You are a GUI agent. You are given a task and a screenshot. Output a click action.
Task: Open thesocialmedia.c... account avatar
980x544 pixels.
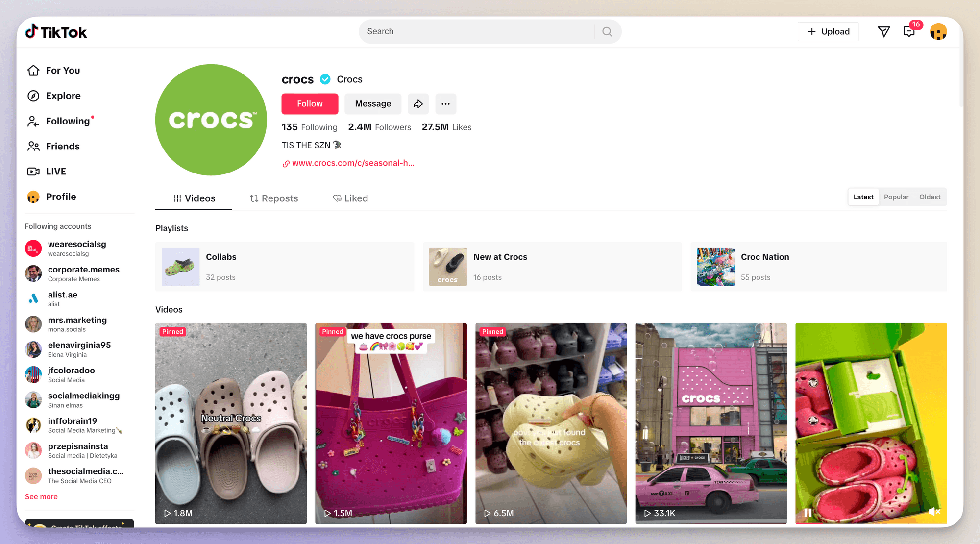[x=33, y=475]
